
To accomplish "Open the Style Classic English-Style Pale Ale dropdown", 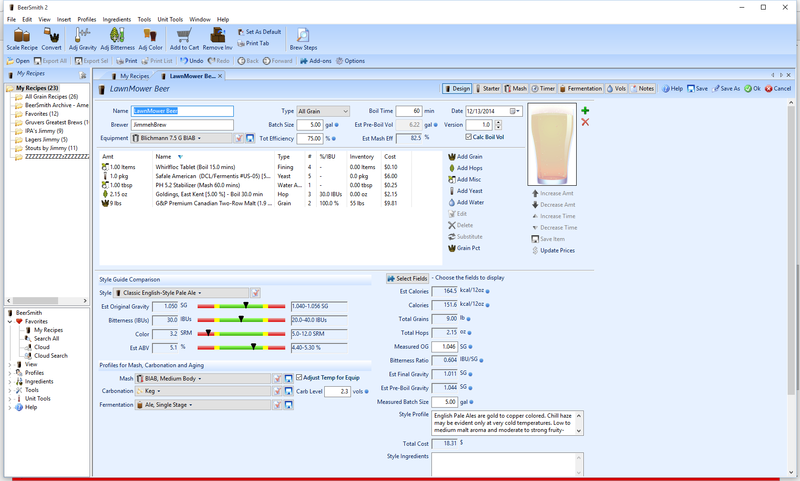I will tap(181, 293).
